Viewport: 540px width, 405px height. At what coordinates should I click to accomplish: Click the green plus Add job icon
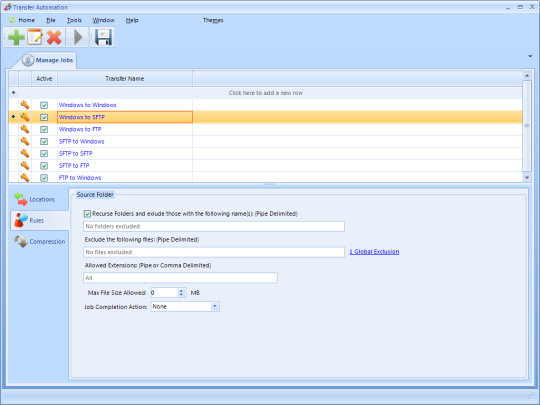(16, 37)
